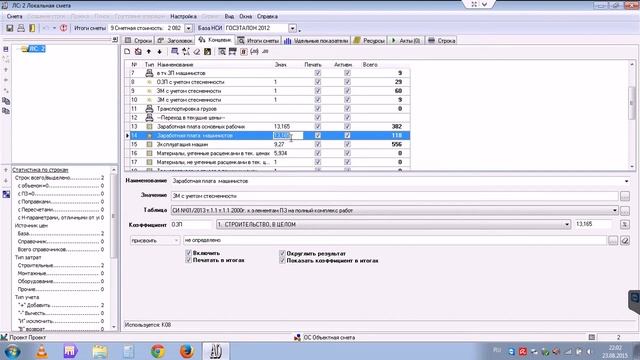Image resolution: width=640 pixels, height=360 pixels.
Task: Open the Таблица combo box dropdown
Action: (615, 211)
